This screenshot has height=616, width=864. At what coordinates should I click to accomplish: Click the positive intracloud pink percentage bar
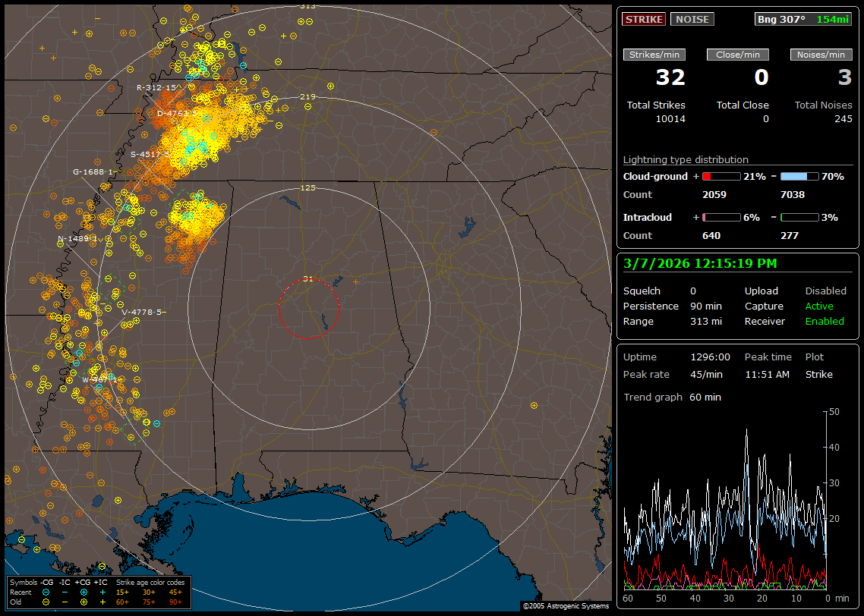click(721, 217)
